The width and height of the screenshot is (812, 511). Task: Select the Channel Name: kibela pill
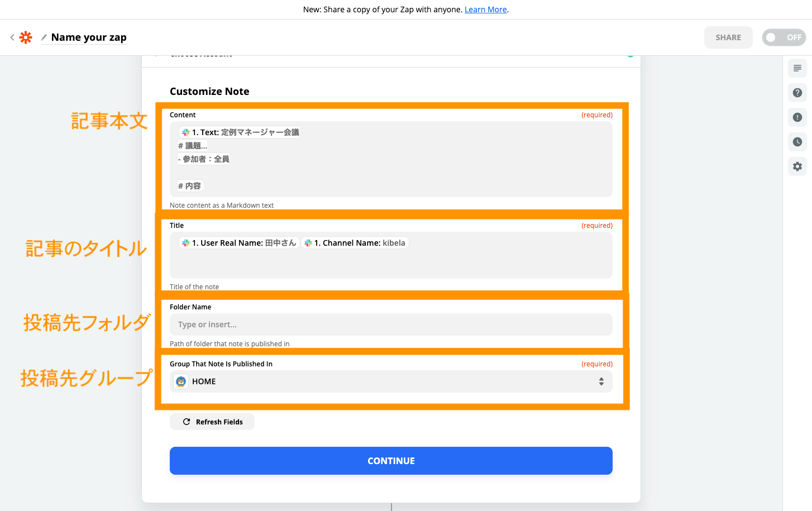[x=355, y=243]
